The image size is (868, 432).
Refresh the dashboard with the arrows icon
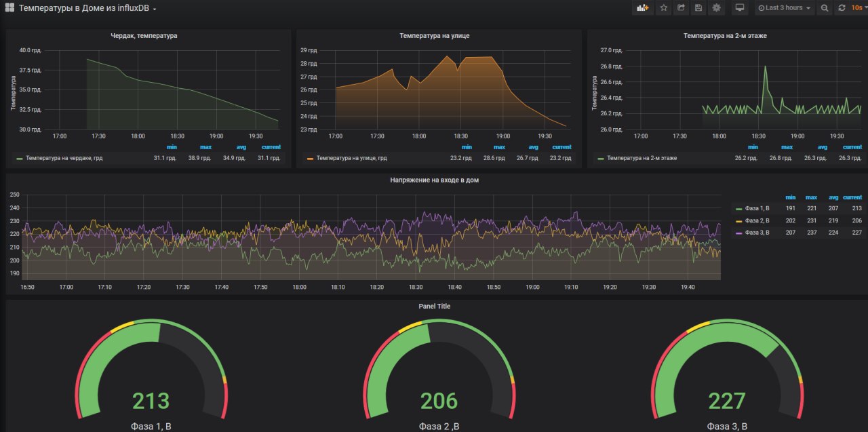pos(842,8)
